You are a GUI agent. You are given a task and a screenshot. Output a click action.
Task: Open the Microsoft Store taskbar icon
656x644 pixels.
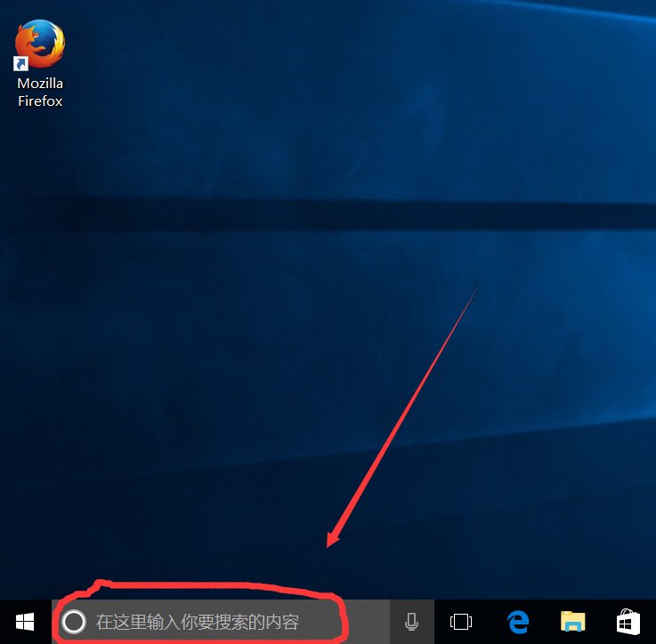628,622
